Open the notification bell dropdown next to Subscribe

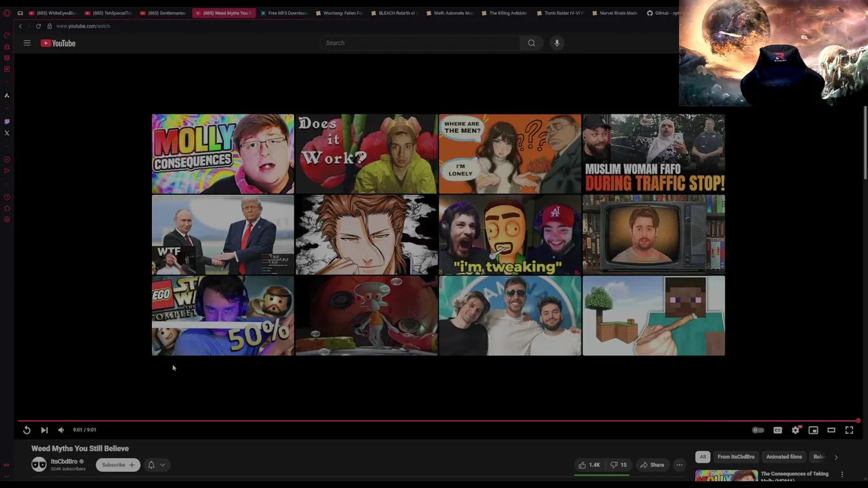(157, 465)
